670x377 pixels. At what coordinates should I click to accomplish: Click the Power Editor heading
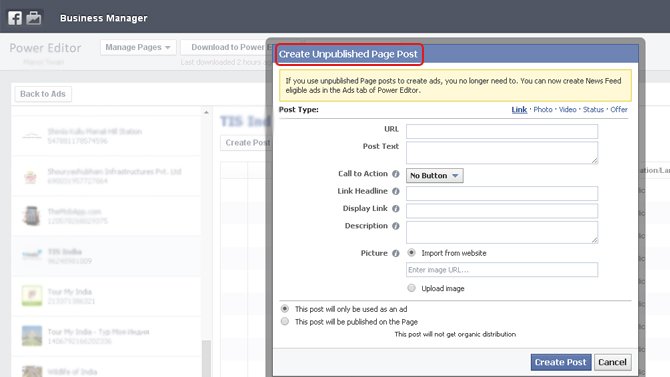(x=45, y=48)
